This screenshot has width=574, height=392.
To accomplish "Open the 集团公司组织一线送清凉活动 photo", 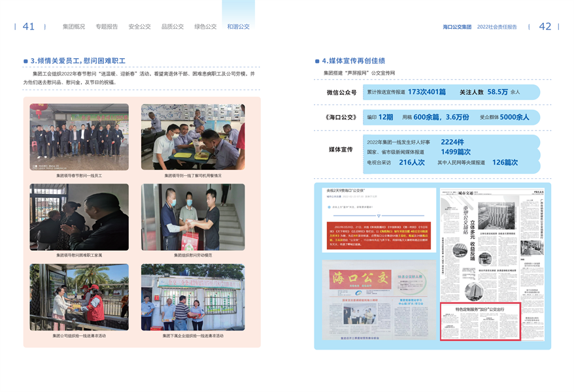I will pos(79,297).
